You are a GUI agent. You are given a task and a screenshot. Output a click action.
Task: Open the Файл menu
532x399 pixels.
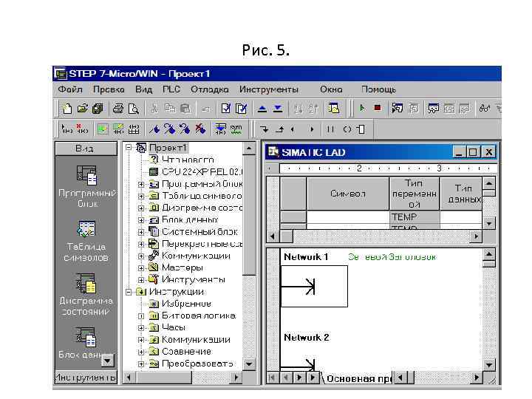(x=70, y=89)
